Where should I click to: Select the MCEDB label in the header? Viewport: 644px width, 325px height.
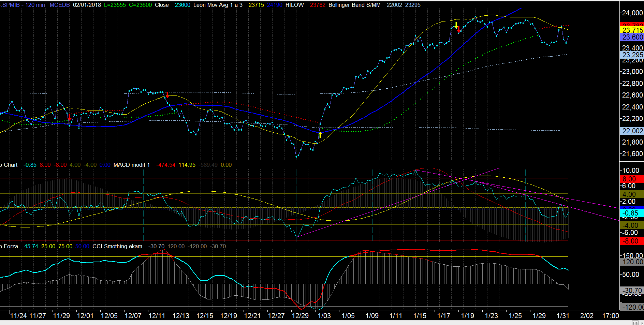coord(60,5)
